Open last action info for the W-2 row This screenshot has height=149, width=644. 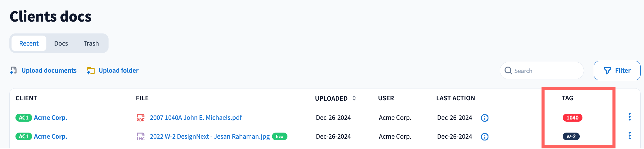click(485, 137)
